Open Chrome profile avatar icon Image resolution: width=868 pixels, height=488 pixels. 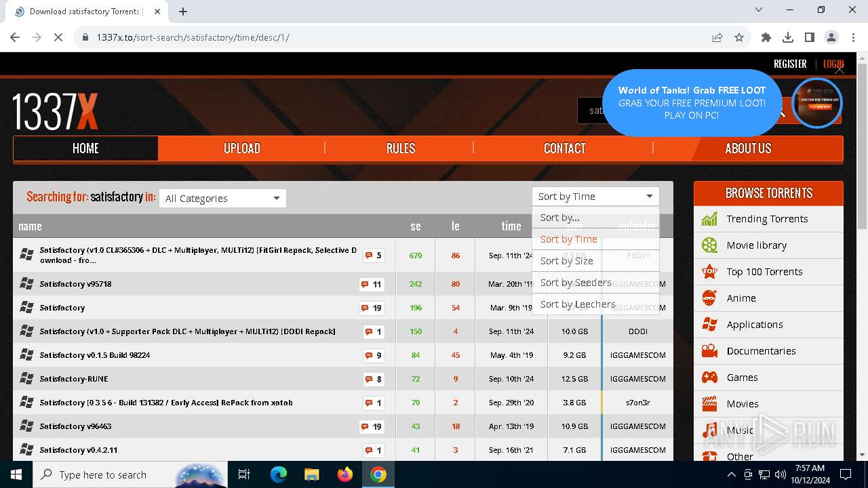pyautogui.click(x=831, y=37)
